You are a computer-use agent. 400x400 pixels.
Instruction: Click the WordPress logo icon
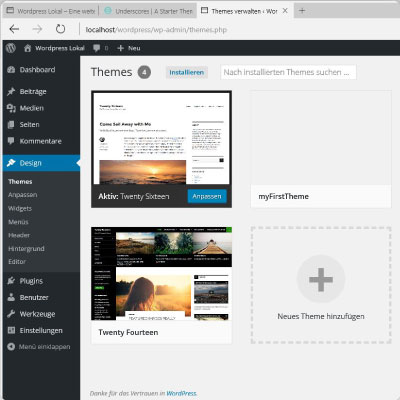(x=11, y=48)
